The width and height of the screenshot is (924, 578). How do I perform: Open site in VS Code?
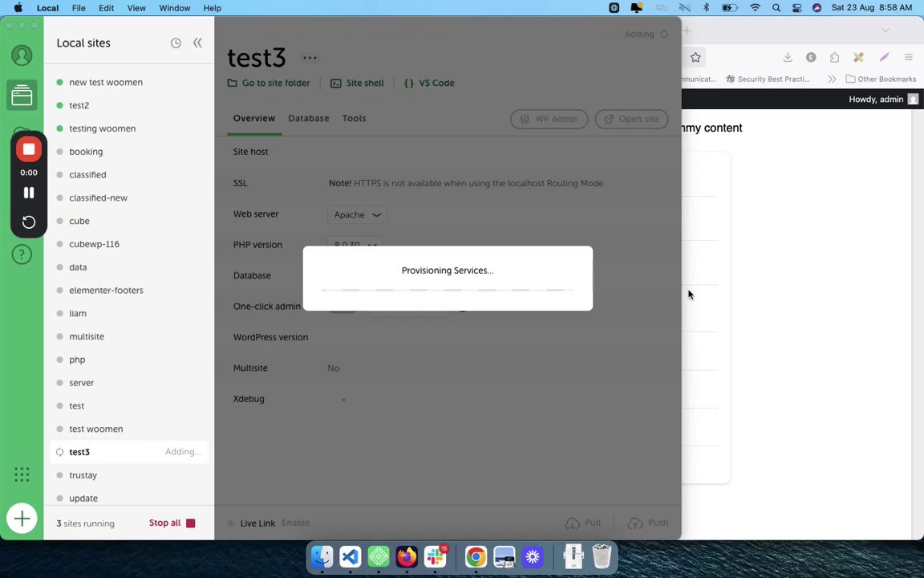coord(429,83)
